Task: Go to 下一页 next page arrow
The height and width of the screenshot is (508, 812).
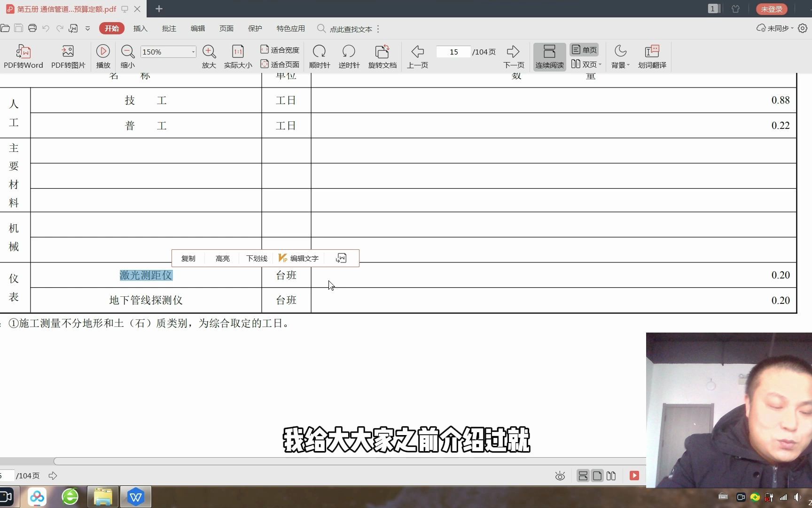Action: (x=514, y=56)
